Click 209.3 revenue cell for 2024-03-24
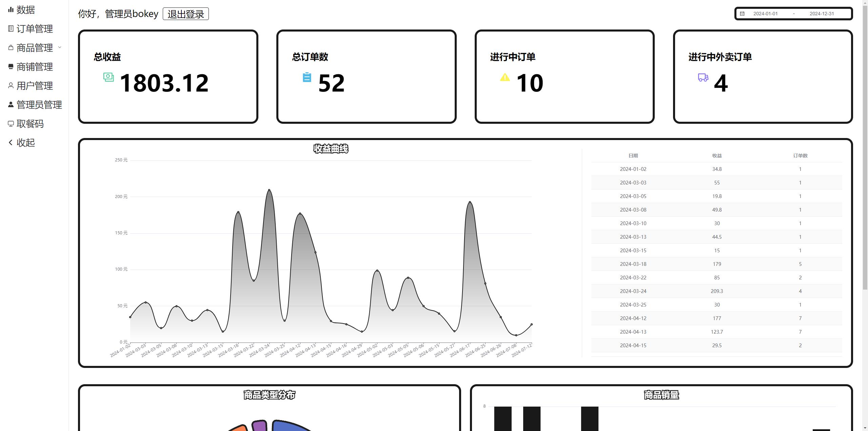This screenshot has height=431, width=868. pyautogui.click(x=717, y=291)
